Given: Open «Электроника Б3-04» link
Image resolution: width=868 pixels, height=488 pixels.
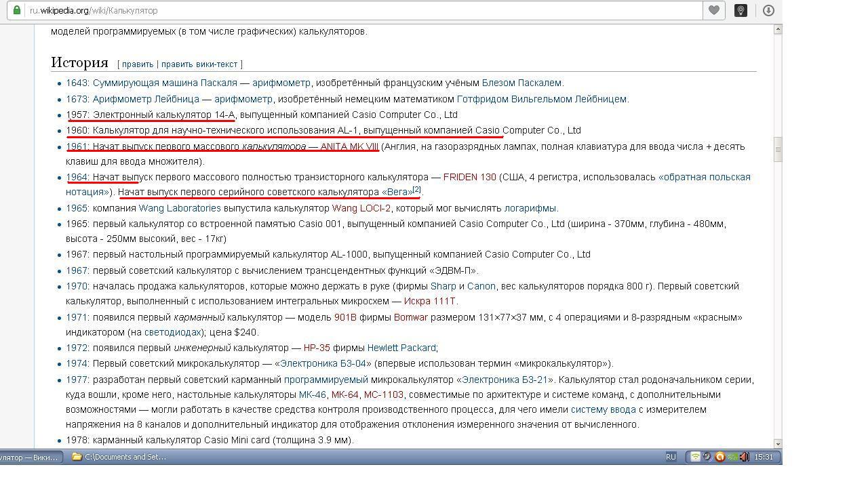Looking at the screenshot, I should pyautogui.click(x=323, y=363).
